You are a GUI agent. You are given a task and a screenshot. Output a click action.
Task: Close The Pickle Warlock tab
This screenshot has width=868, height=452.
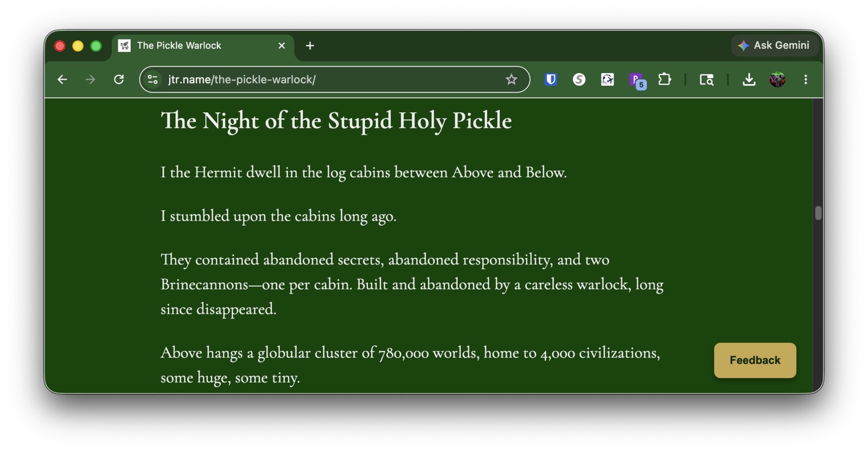[x=282, y=46]
